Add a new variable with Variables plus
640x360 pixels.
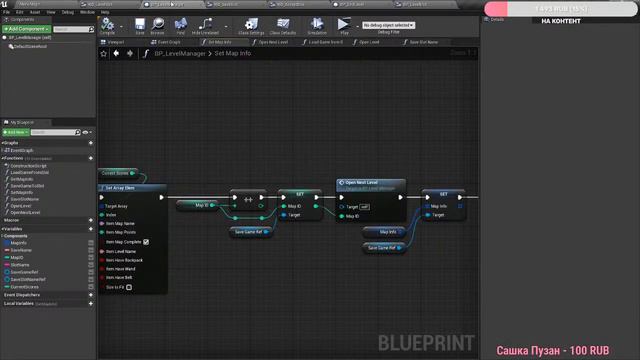(91, 229)
